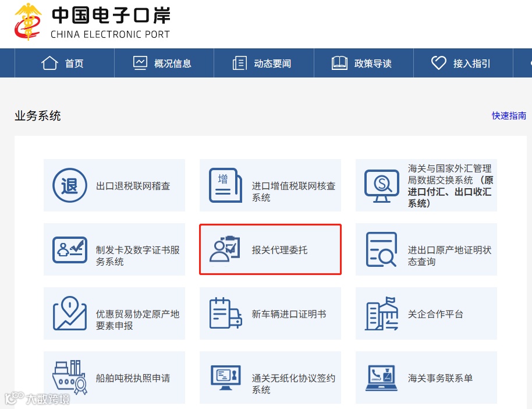
Task: Select the 通关无纸化协议签约系统 screen icon
Action: pos(226,378)
